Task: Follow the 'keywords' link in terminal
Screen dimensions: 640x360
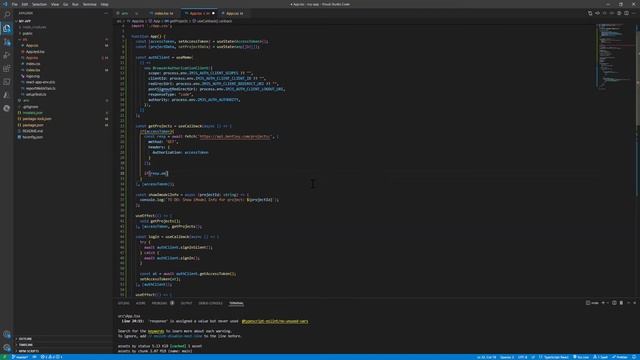Action: point(156,331)
